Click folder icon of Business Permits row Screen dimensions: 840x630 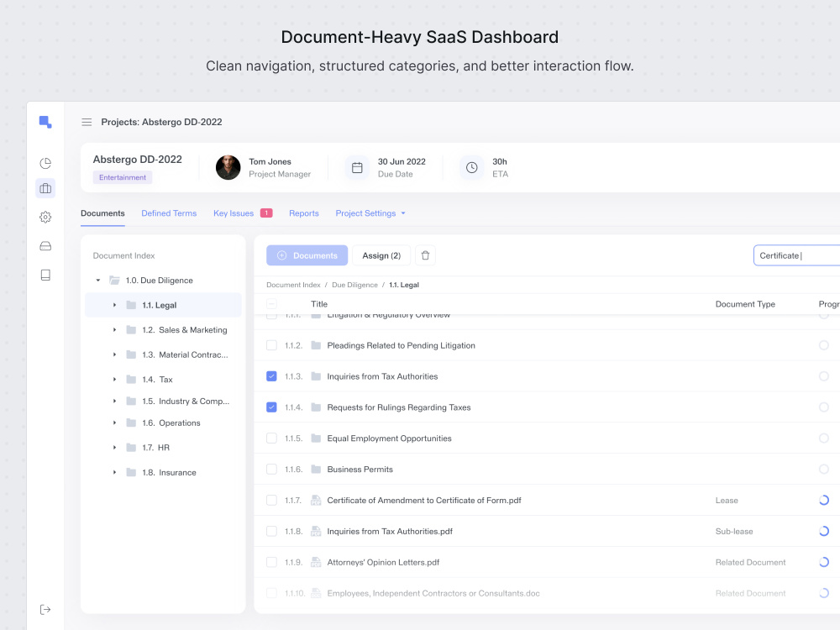coord(316,470)
